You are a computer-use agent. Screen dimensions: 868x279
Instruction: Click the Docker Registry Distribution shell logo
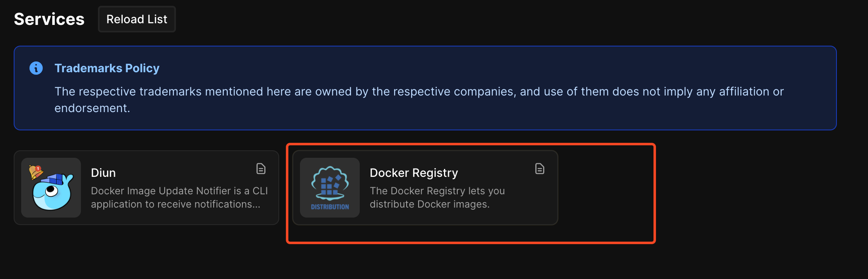[x=330, y=187]
